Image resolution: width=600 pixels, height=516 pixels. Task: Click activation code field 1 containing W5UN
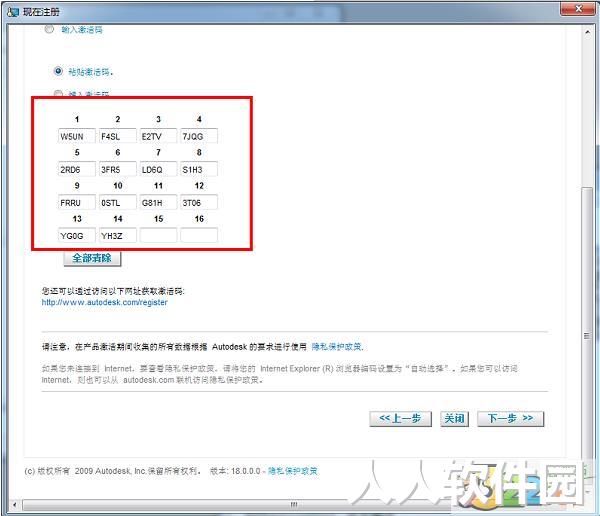pyautogui.click(x=77, y=136)
